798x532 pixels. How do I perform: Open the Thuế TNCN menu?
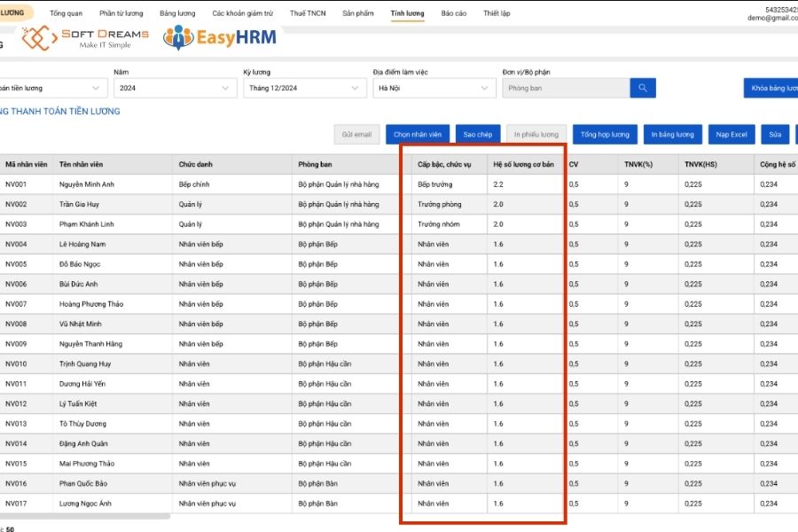(308, 13)
